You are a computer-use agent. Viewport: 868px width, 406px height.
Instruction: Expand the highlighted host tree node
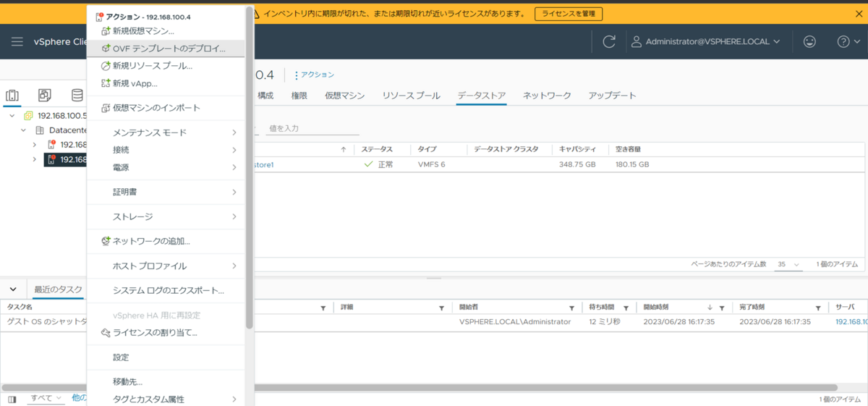pyautogui.click(x=34, y=159)
